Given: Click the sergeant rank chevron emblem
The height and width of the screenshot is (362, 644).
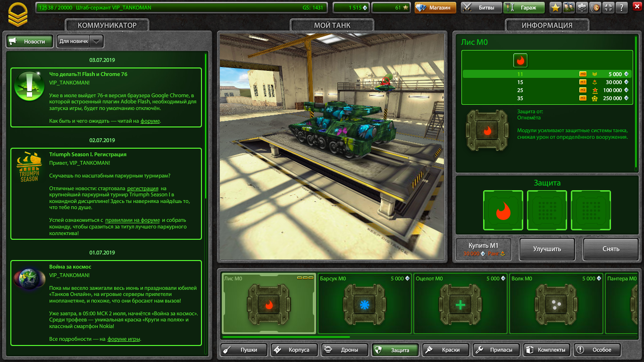Looking at the screenshot, I should point(18,14).
